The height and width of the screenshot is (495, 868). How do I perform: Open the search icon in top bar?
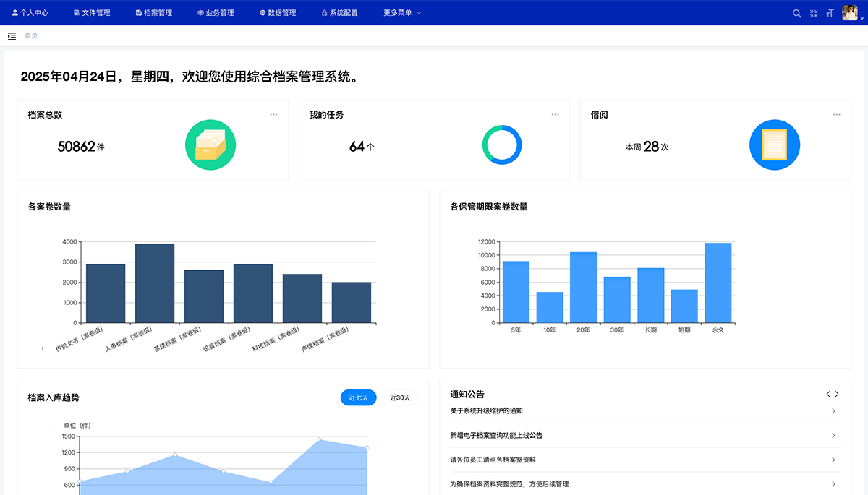797,13
